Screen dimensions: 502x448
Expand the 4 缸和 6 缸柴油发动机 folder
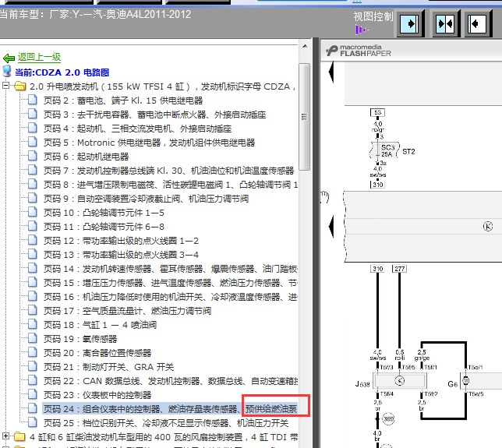5,436
